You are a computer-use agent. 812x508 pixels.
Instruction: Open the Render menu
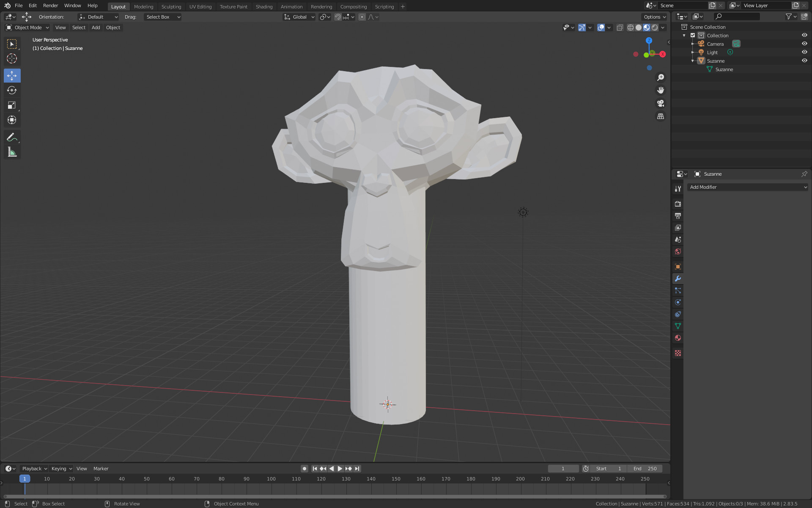point(50,6)
